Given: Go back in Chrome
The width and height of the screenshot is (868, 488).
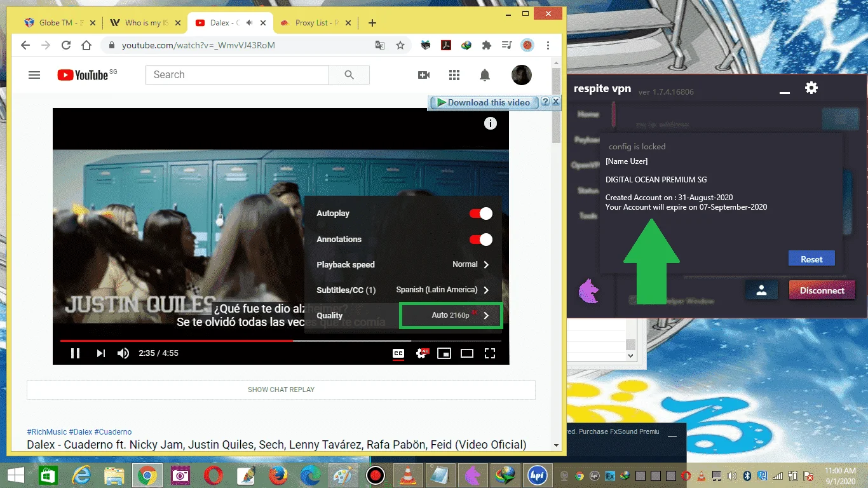Looking at the screenshot, I should coord(25,45).
